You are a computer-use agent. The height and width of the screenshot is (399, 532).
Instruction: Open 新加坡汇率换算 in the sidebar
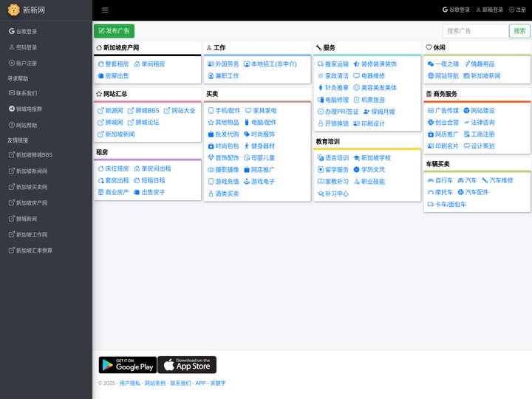[30, 250]
